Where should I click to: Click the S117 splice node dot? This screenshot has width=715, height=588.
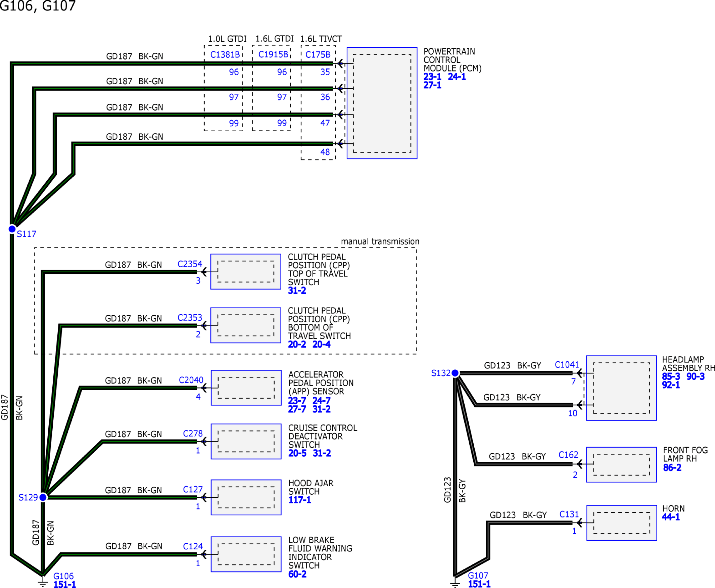(12, 229)
